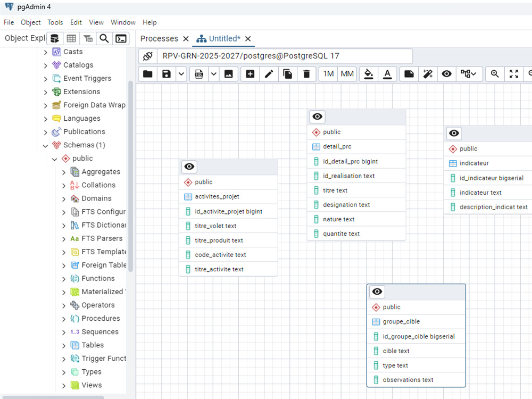Search objects with magnifier icon
The height and width of the screenshot is (399, 532).
(x=104, y=39)
